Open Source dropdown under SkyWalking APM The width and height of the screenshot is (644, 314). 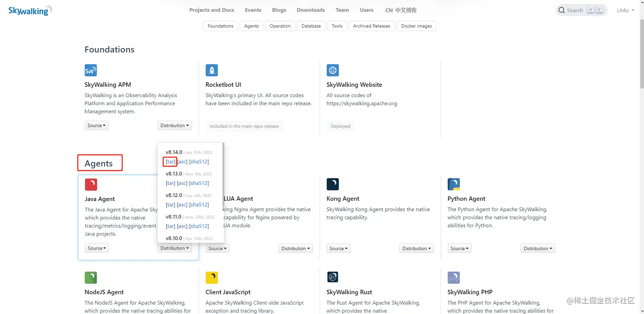tap(97, 126)
